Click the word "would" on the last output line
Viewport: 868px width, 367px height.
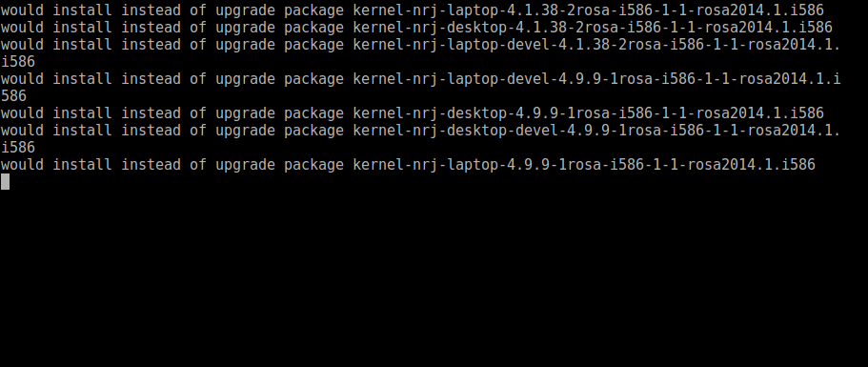(22, 164)
